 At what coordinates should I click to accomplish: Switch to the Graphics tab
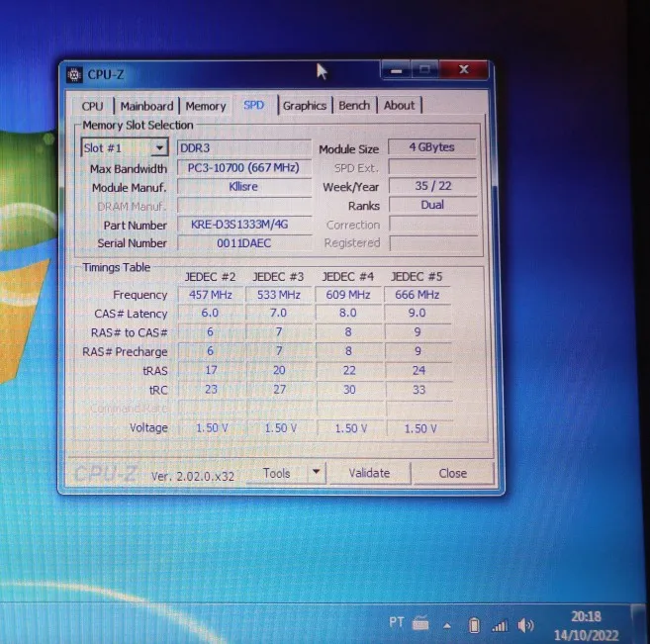pos(305,106)
